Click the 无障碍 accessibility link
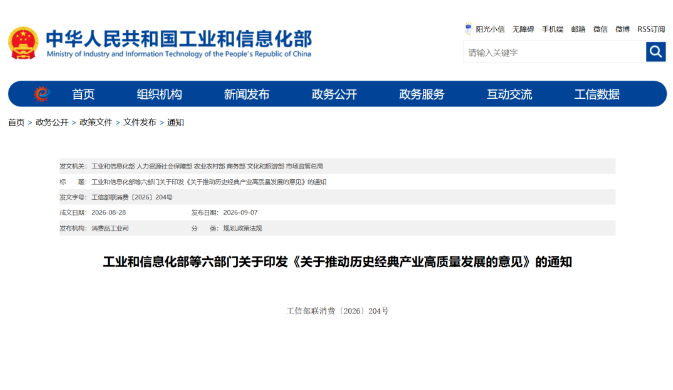This screenshot has width=673, height=390. tap(523, 29)
